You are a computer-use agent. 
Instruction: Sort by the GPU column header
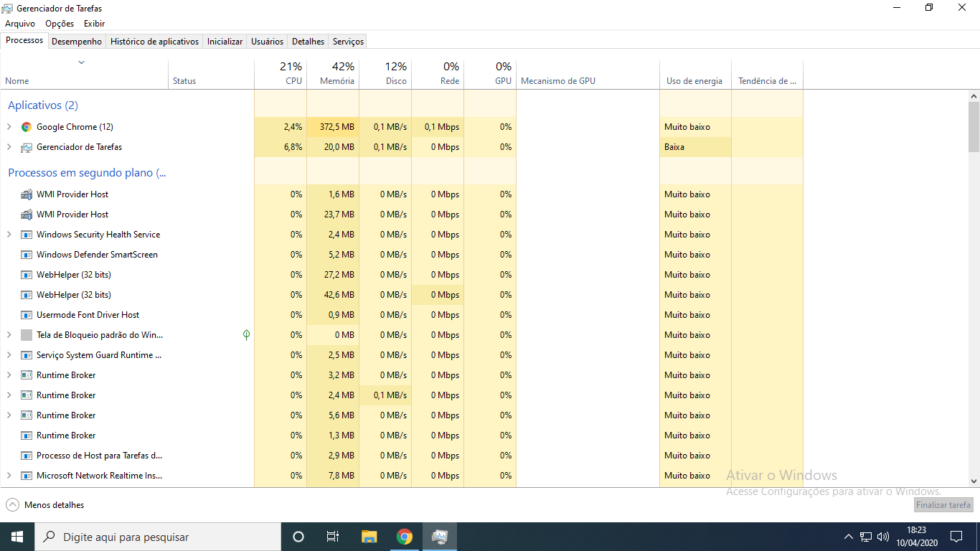click(x=490, y=74)
